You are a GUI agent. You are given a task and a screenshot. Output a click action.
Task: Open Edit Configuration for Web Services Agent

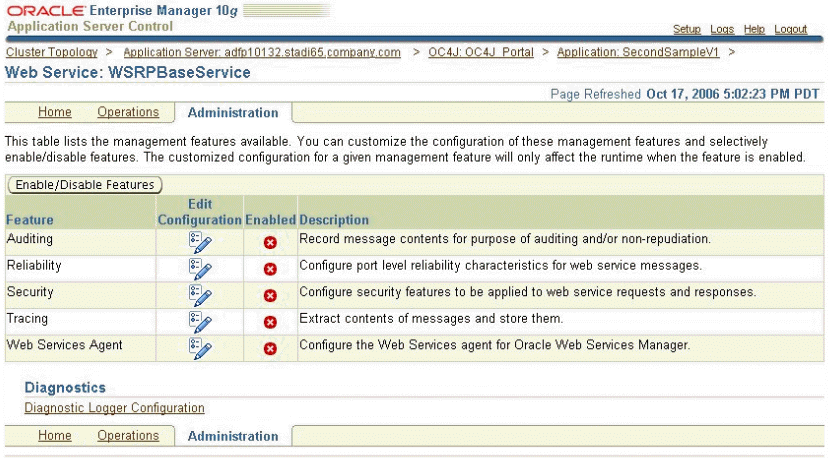(x=200, y=349)
